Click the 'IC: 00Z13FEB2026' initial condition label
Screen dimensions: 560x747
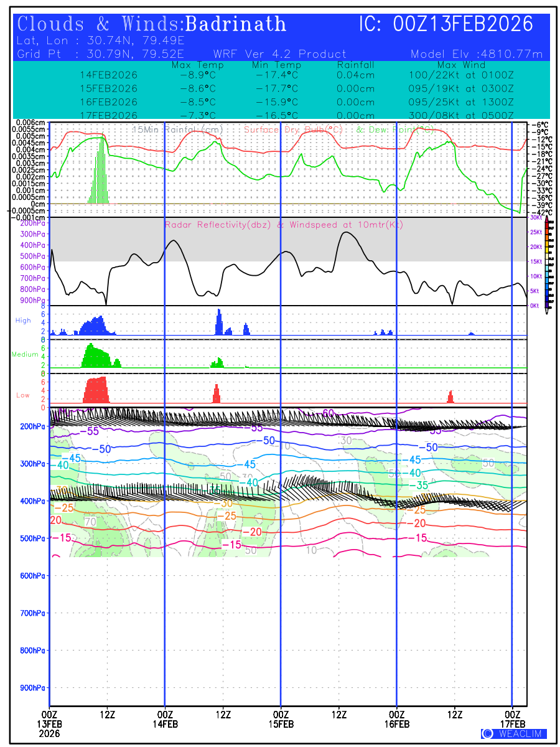click(446, 24)
